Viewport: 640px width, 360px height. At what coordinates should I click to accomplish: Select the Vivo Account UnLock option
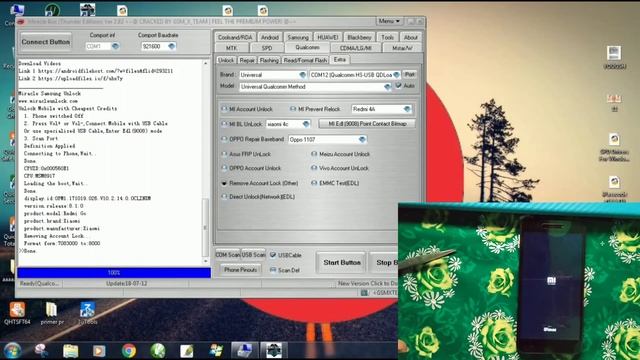[x=340, y=168]
